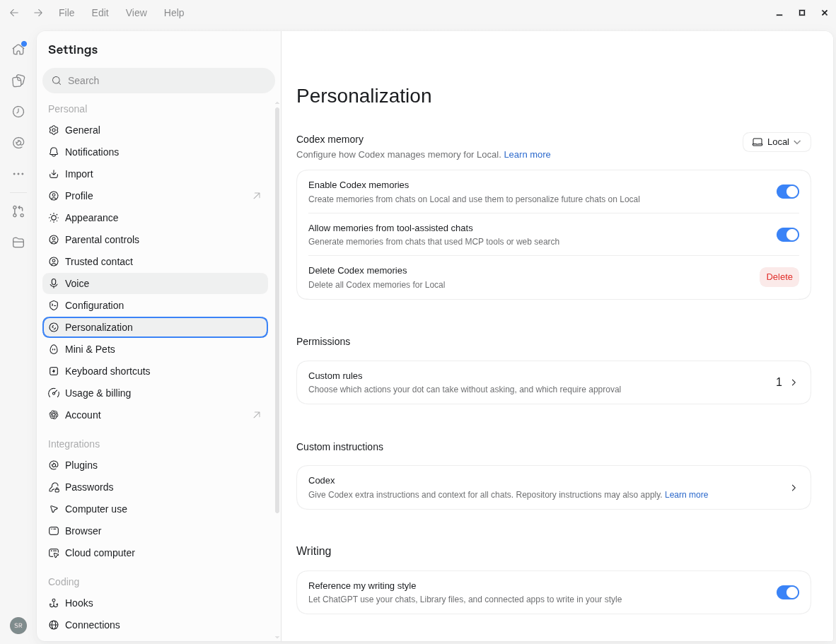This screenshot has width=836, height=644.
Task: Click the Hooks anchor icon
Action: (54, 603)
